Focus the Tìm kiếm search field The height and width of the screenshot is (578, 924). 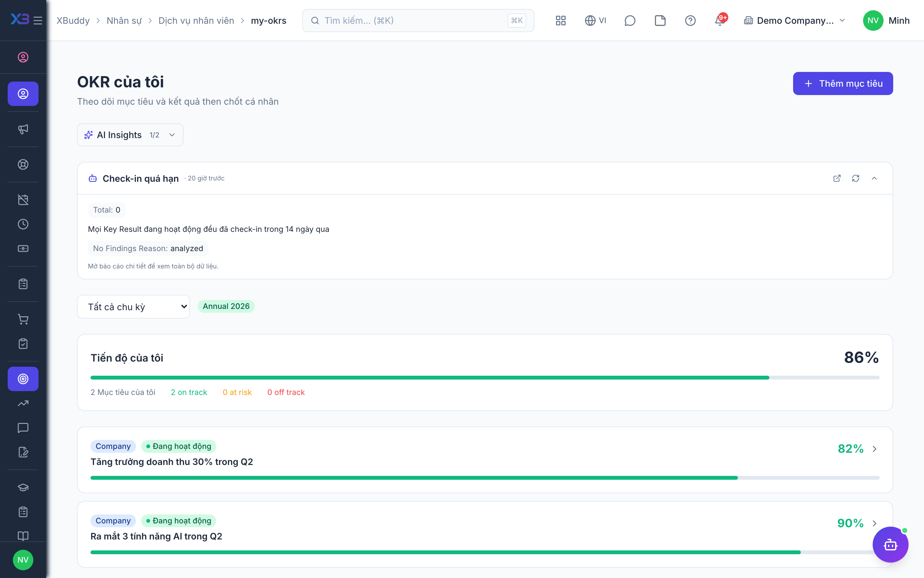coord(418,20)
